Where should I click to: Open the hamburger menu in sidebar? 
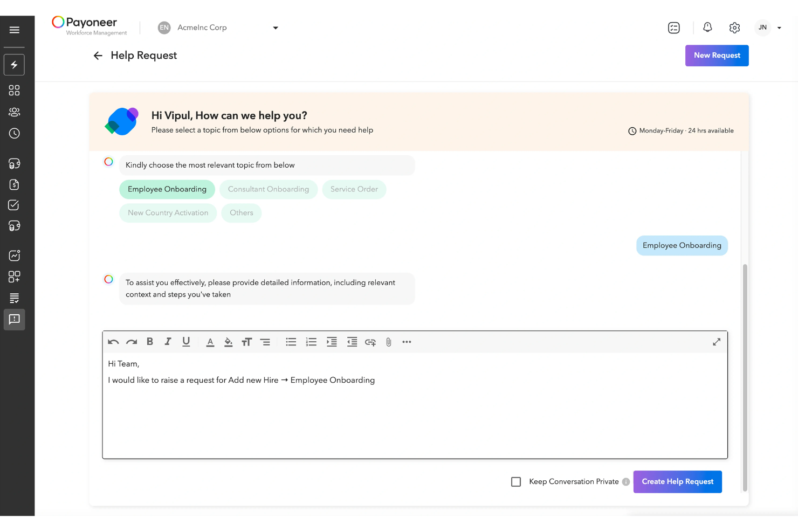15,30
